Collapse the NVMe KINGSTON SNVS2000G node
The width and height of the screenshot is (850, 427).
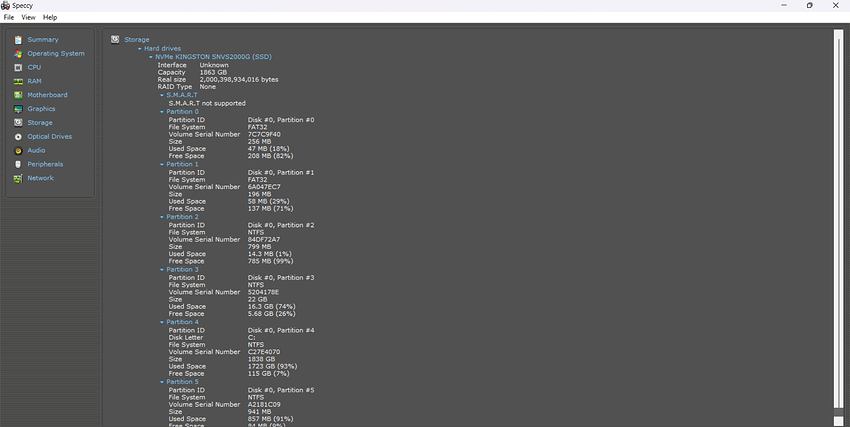coord(151,57)
